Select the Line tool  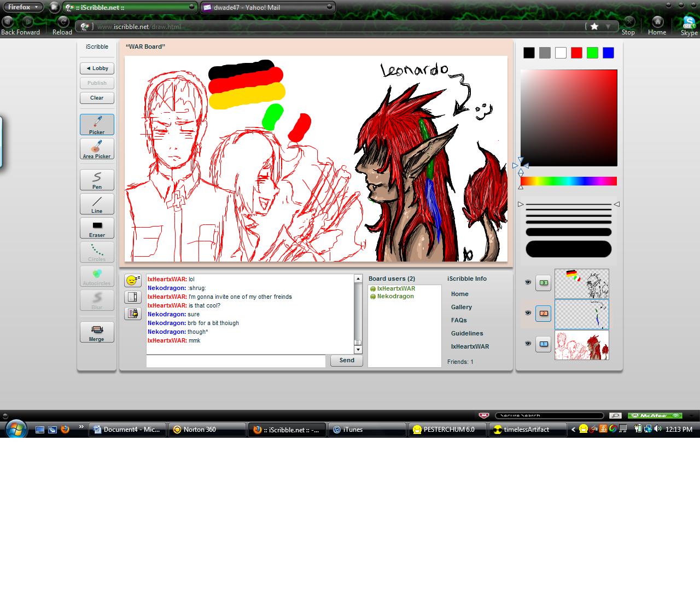(97, 204)
